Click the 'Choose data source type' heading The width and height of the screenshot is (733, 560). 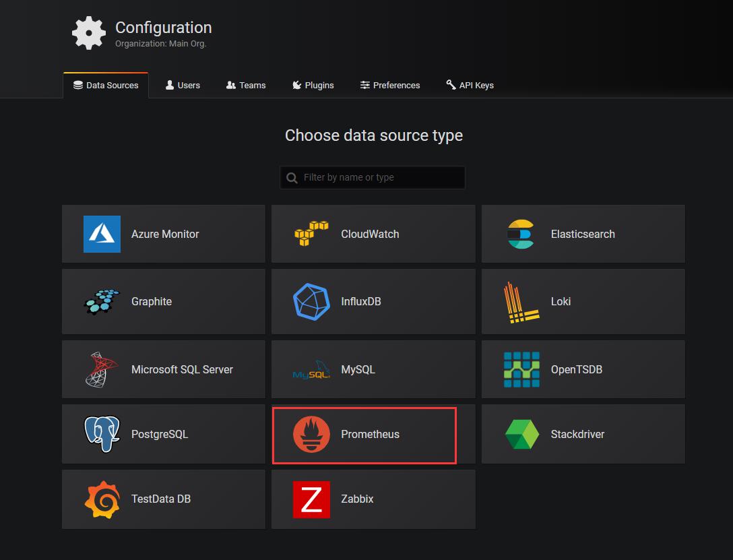374,135
